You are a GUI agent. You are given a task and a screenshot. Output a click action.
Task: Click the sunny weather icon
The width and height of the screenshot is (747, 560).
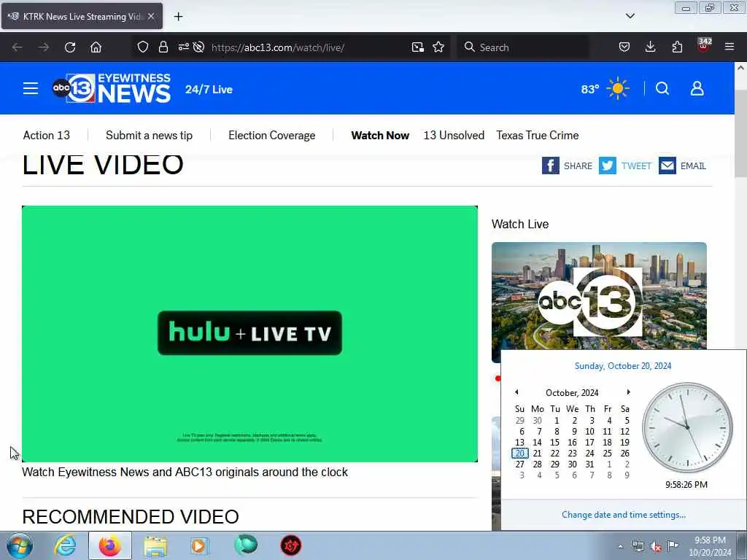[618, 88]
